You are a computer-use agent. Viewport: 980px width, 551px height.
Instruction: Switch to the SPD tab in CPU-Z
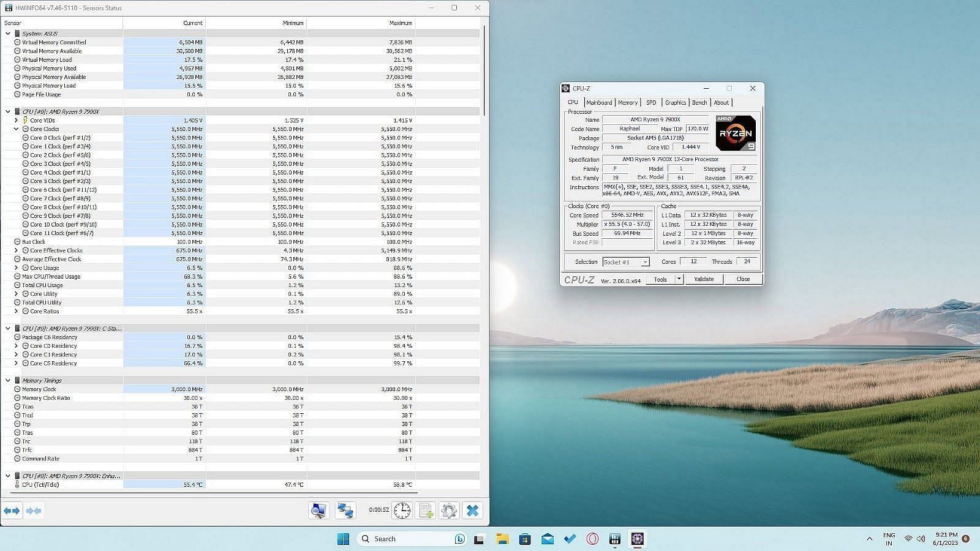(651, 103)
